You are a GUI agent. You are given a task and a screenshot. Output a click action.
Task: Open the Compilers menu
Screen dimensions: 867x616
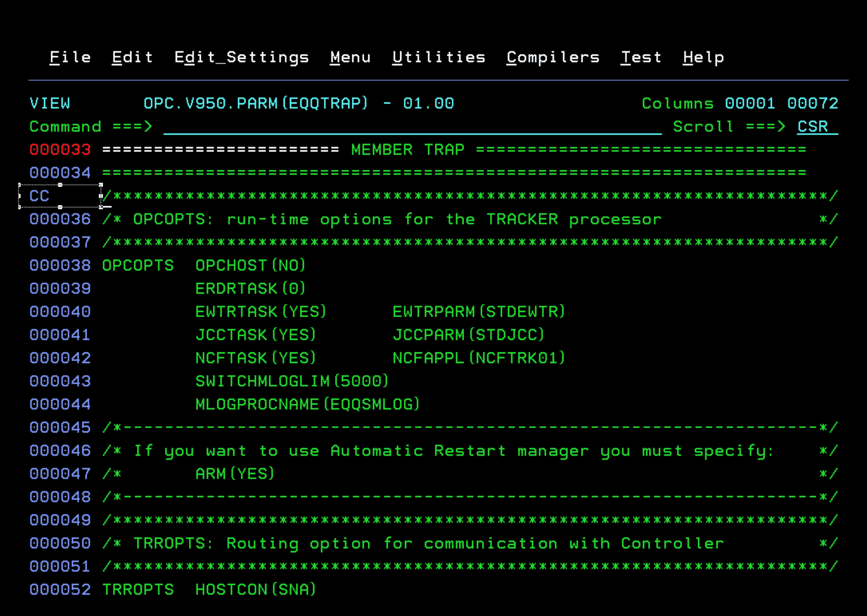click(x=553, y=57)
